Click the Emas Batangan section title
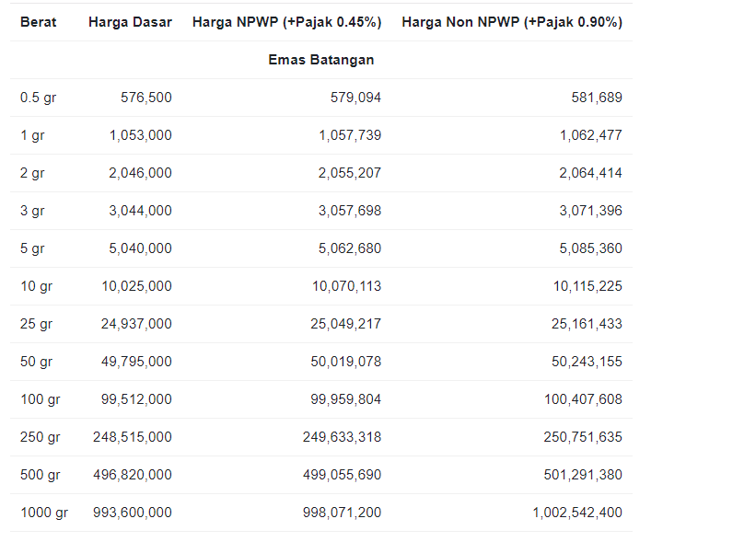This screenshot has width=756, height=542. point(321,60)
